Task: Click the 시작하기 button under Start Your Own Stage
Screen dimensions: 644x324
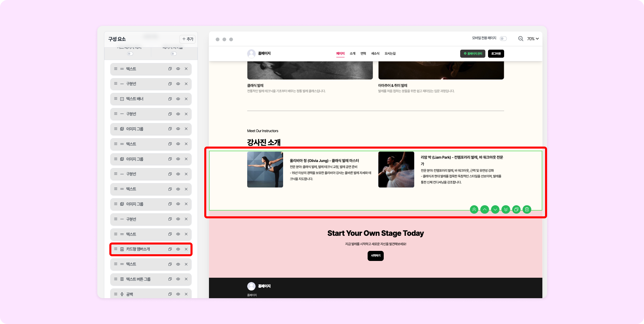Action: point(376,256)
